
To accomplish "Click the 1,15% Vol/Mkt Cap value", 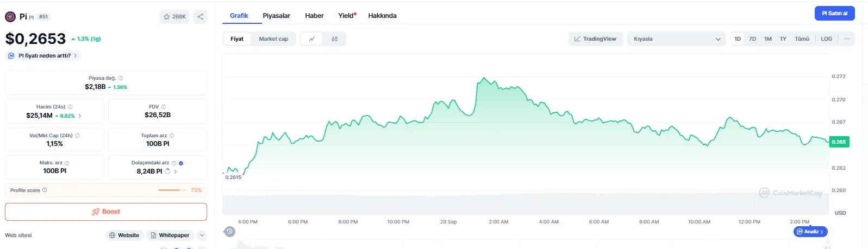I will [54, 144].
